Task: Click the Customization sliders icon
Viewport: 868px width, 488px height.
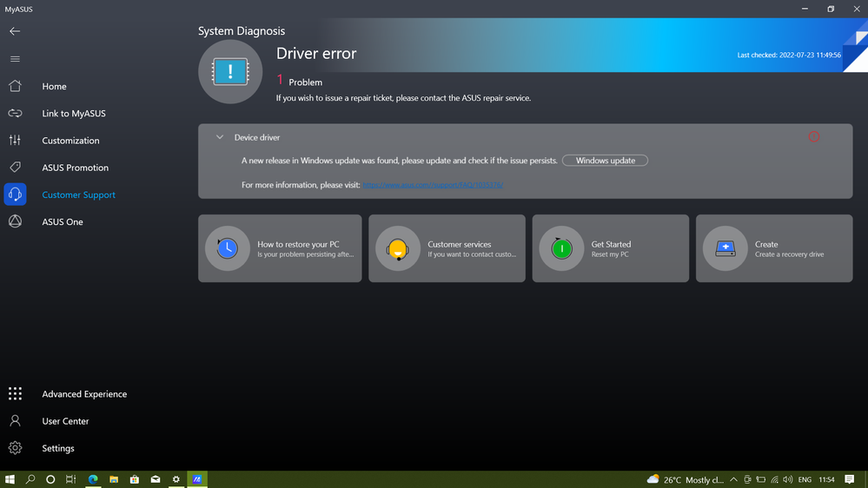Action: tap(15, 140)
